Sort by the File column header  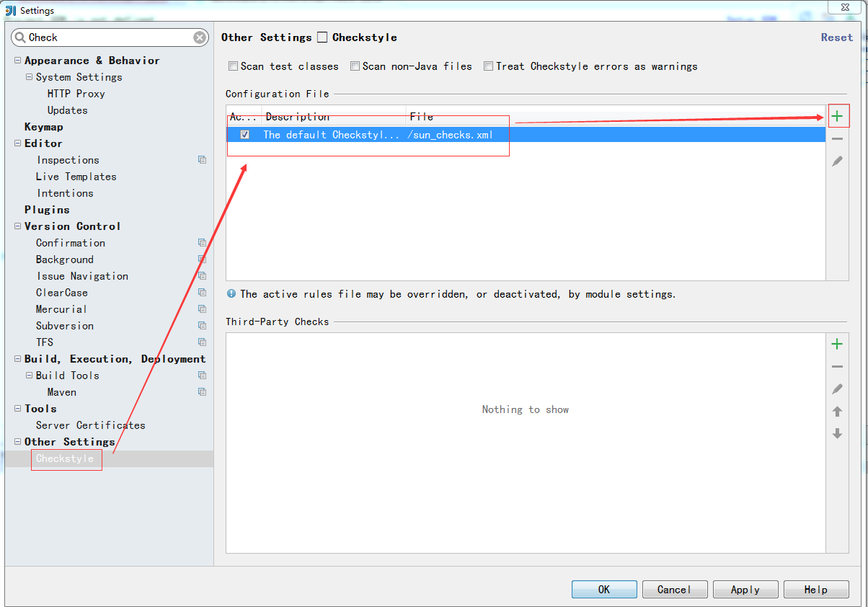pyautogui.click(x=616, y=116)
